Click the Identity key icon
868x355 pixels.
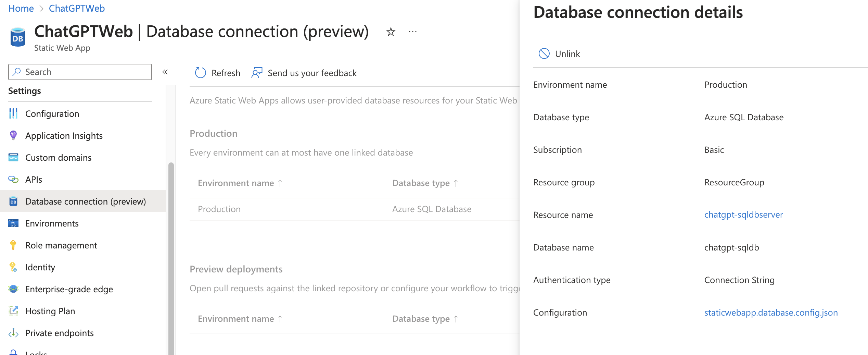13,267
